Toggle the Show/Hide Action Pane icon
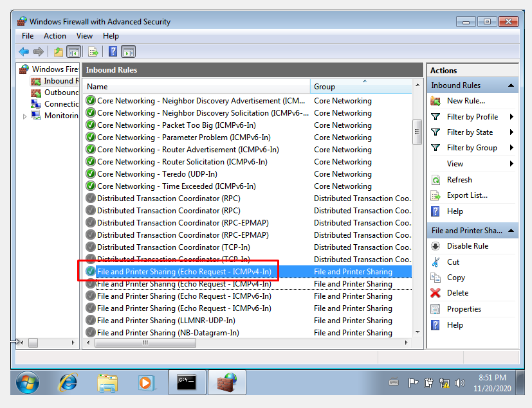This screenshot has width=532, height=408. point(128,52)
